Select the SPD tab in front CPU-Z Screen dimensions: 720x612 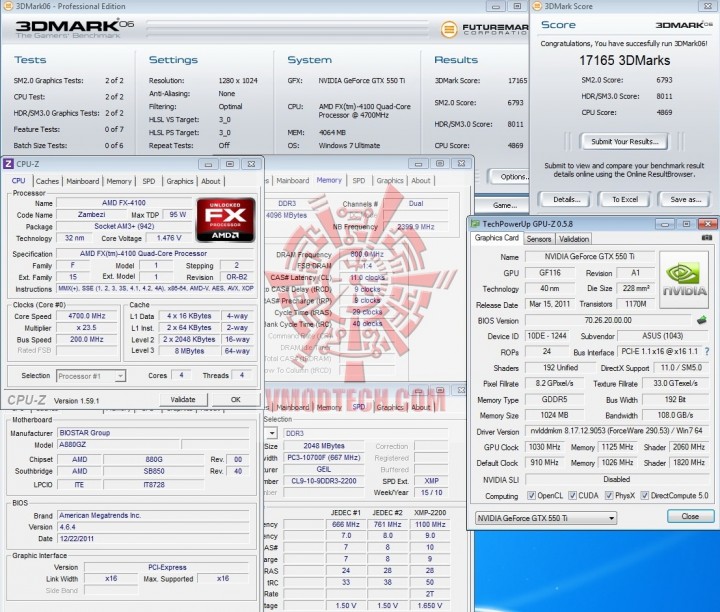149,181
